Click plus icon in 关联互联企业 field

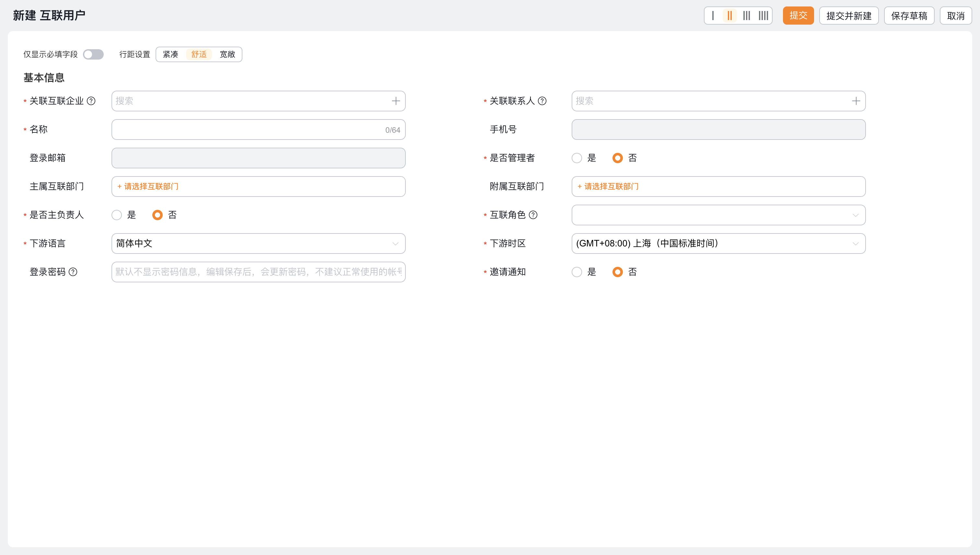coord(396,101)
